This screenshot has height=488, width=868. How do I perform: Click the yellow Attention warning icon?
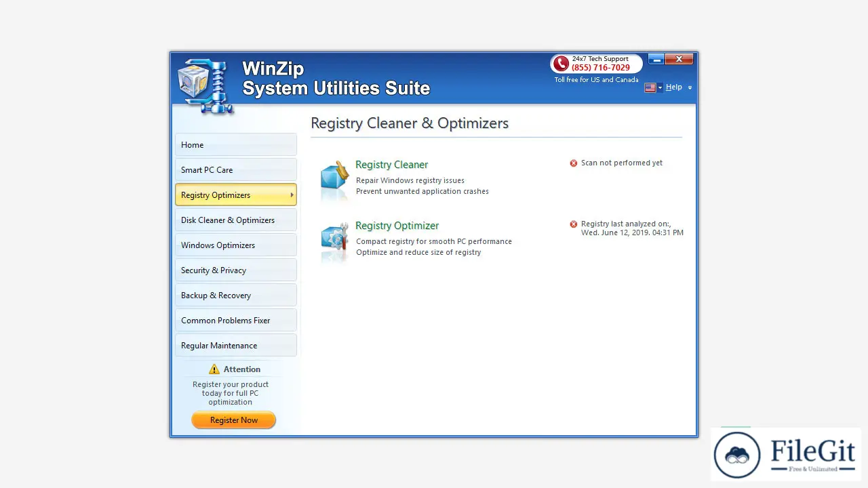[x=214, y=369]
